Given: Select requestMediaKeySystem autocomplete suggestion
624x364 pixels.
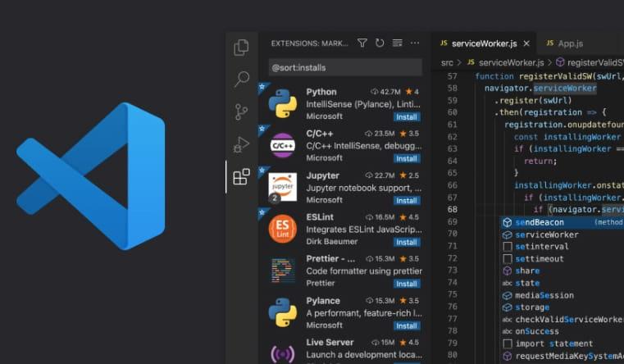Looking at the screenshot, I should tap(562, 356).
